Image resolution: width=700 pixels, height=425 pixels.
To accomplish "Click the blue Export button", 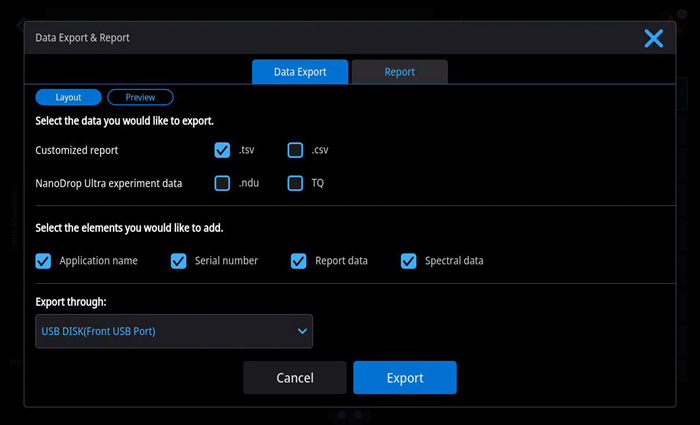I will tap(404, 378).
